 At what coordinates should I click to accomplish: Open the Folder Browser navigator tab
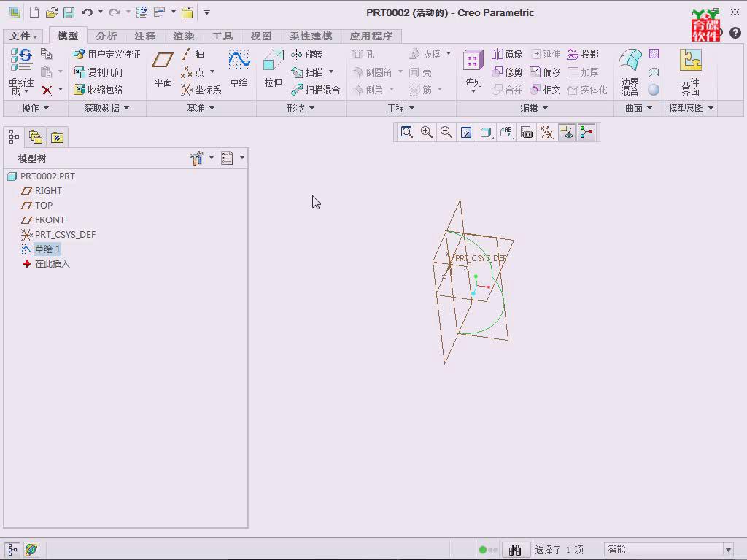coord(36,137)
